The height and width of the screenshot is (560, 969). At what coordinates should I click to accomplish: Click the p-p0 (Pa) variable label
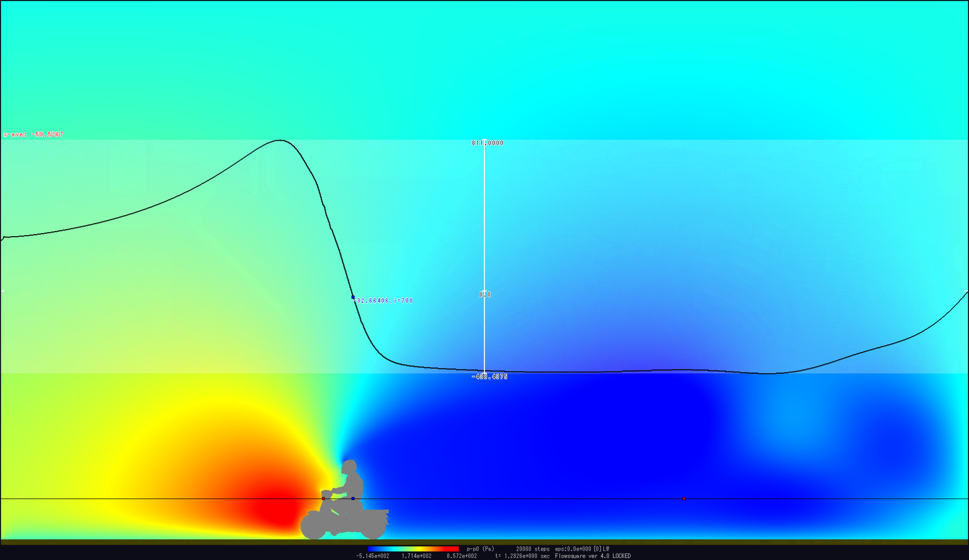480,549
